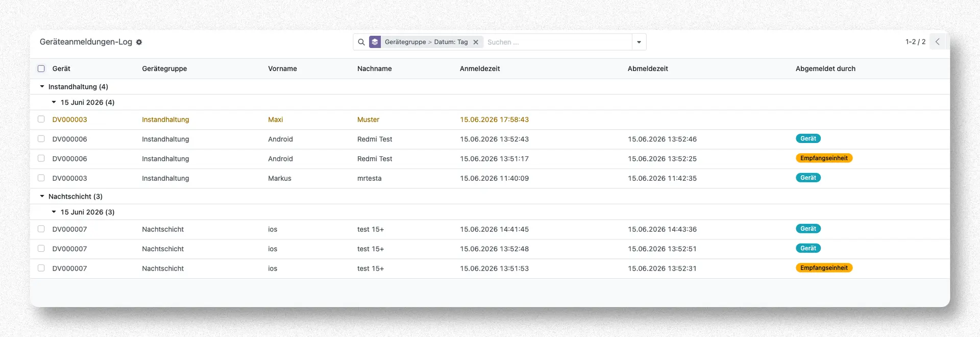Screen dimensions: 980x337
Task: Click the Empfangseinheit badge in the 13:52:31 row
Action: click(x=824, y=268)
